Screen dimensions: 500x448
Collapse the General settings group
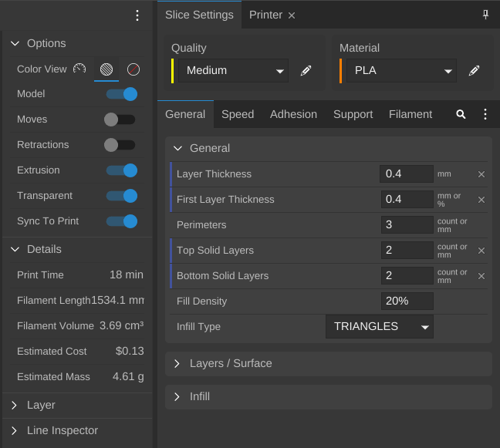[177, 148]
